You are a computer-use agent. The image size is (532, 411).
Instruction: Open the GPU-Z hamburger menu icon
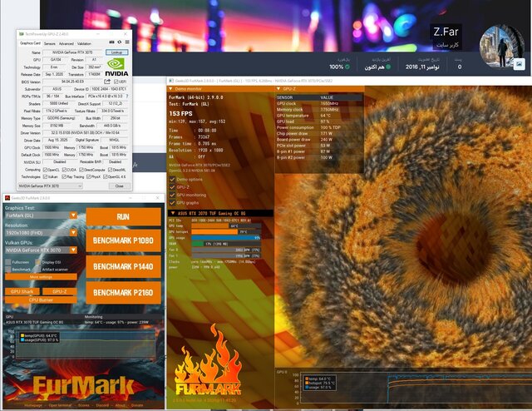tap(129, 43)
